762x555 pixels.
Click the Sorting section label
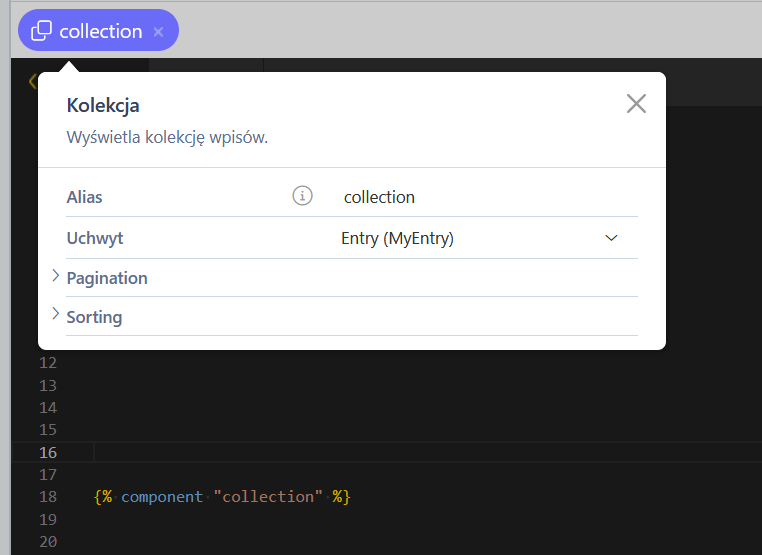pos(94,317)
